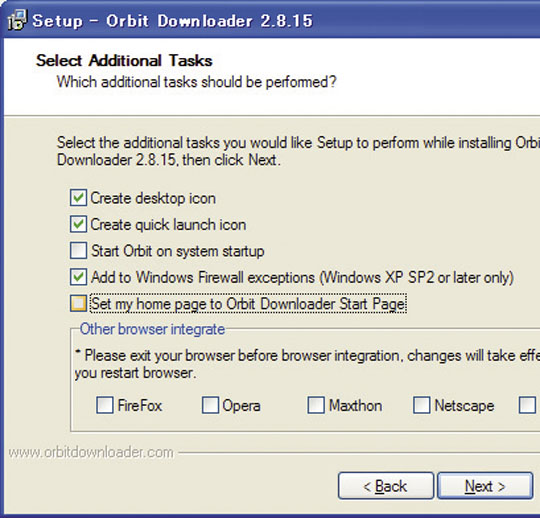Go back with the Back button

[386, 486]
